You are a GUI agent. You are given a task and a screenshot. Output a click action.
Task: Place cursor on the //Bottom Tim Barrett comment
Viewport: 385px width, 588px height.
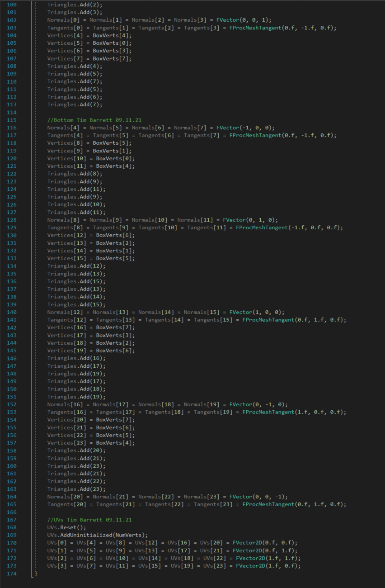pyautogui.click(x=94, y=120)
